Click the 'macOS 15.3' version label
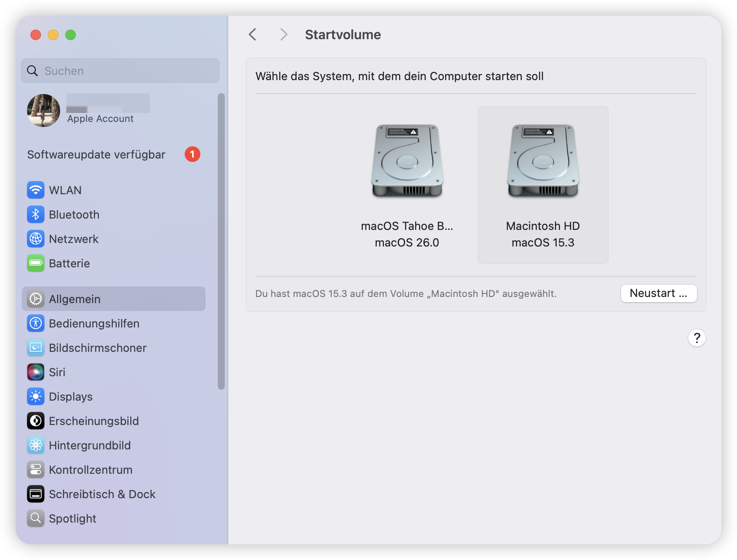This screenshot has height=560, width=737. click(x=543, y=243)
